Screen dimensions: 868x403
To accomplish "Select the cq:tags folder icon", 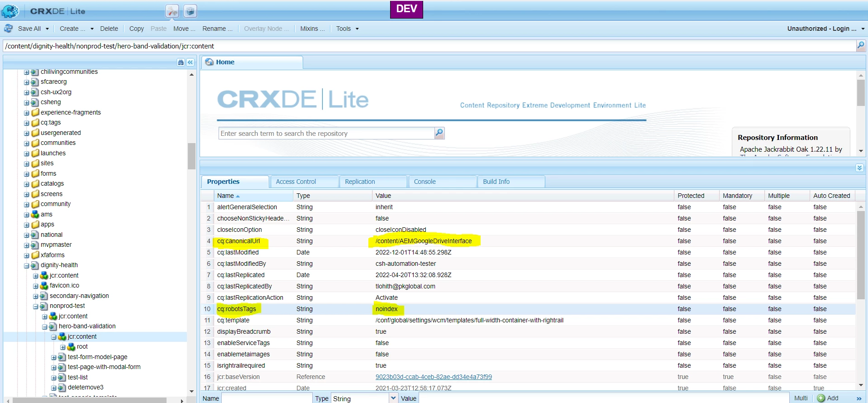I will (35, 122).
